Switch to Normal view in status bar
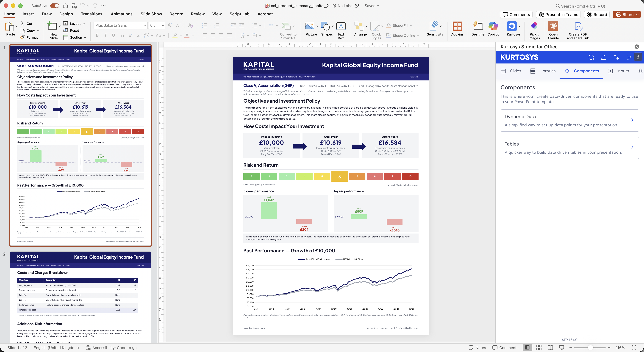 (527, 347)
